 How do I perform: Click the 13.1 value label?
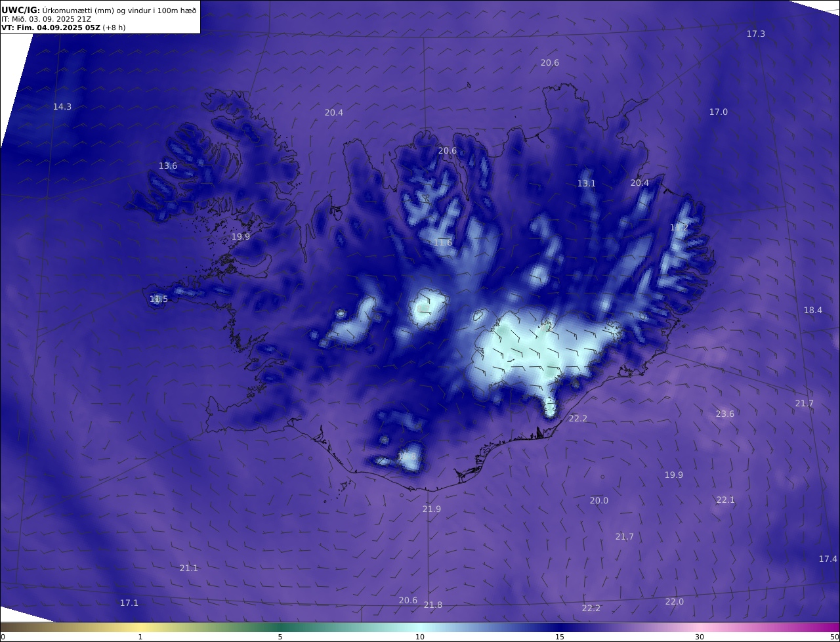[x=587, y=184]
